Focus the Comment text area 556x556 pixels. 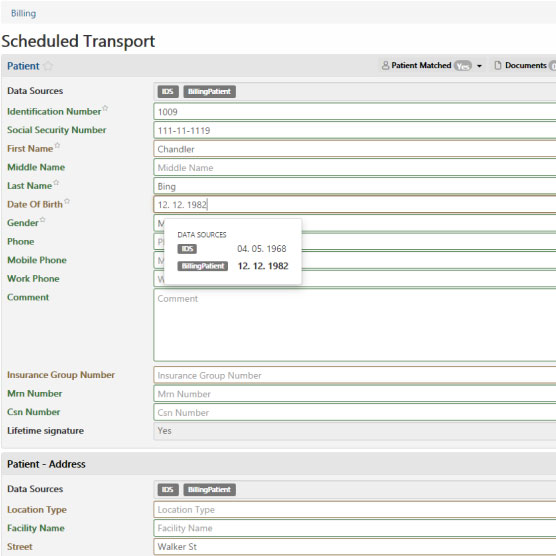click(x=355, y=325)
